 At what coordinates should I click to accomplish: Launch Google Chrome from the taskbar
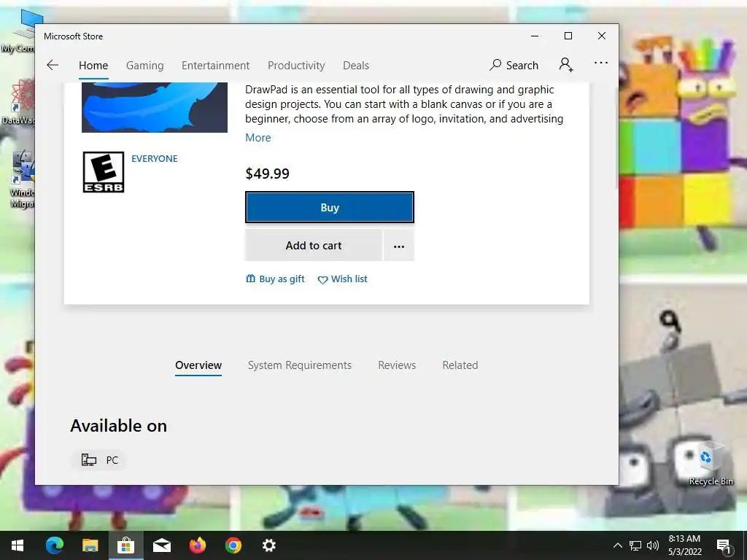[x=233, y=545]
